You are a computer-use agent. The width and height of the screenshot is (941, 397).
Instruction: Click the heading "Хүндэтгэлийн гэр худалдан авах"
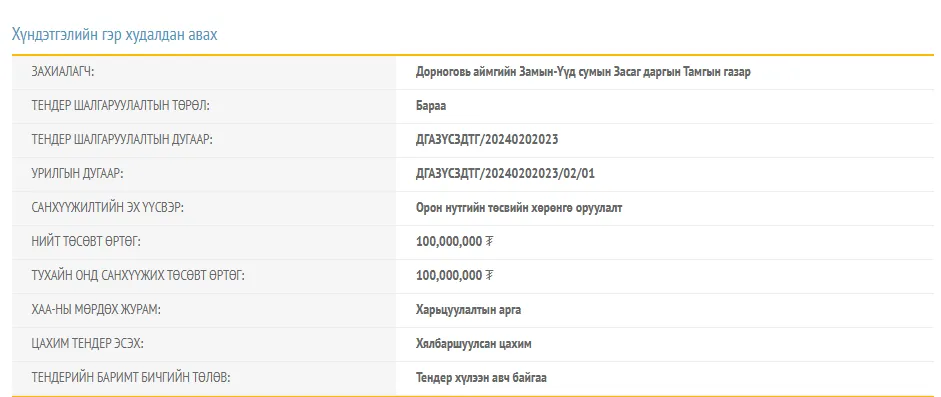[115, 35]
